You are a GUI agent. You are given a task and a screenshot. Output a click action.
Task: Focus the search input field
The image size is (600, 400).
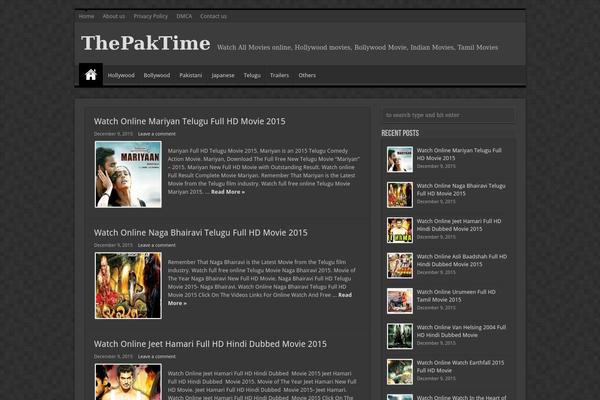coord(448,115)
